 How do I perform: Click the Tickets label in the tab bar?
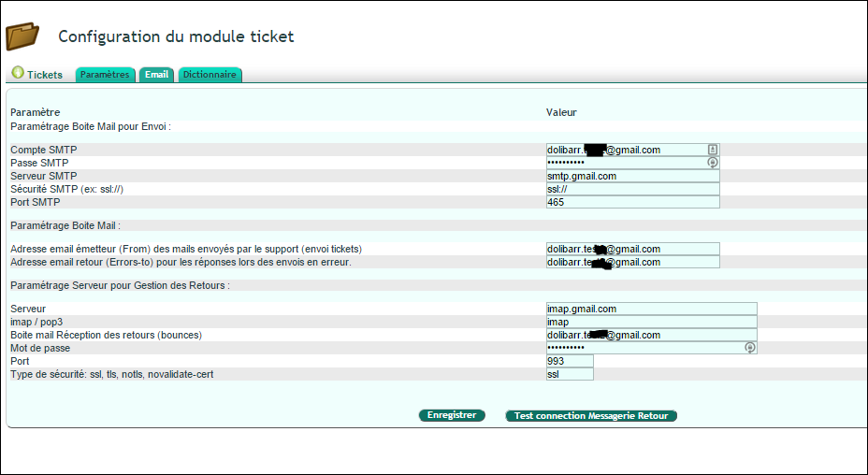tap(45, 75)
